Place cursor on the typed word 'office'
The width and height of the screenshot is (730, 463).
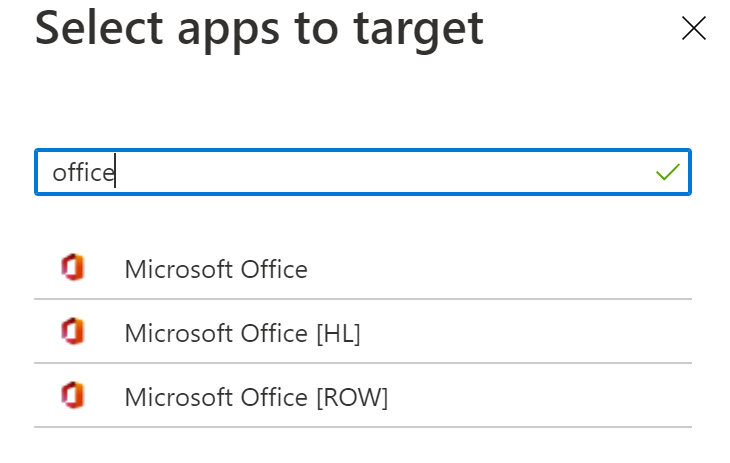[x=83, y=173]
